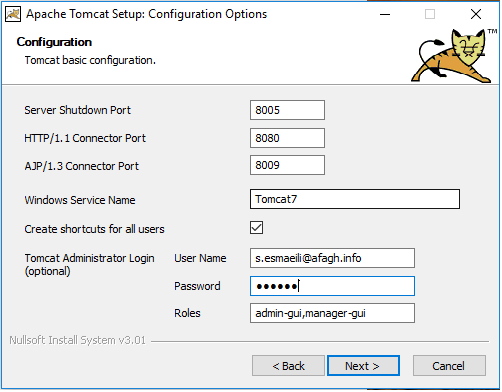Toggle Create shortcuts for all users checkbox
Screen dimensions: 502x392
257,228
